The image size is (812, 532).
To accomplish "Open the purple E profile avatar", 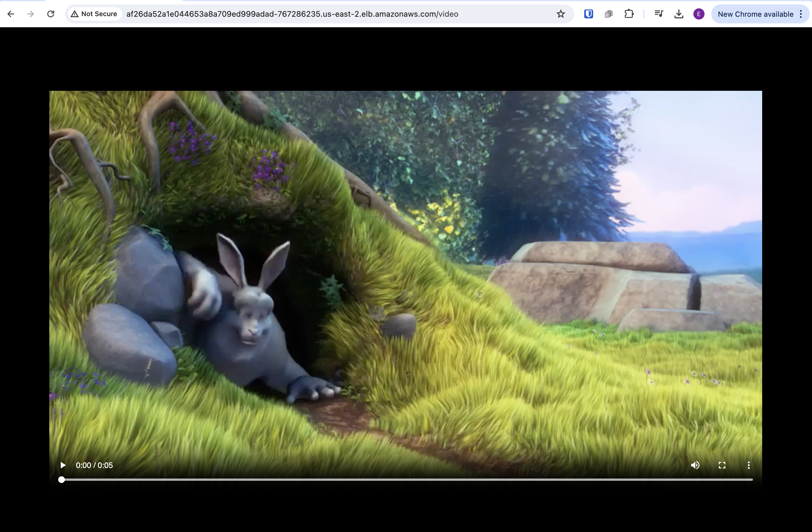I will coord(699,14).
